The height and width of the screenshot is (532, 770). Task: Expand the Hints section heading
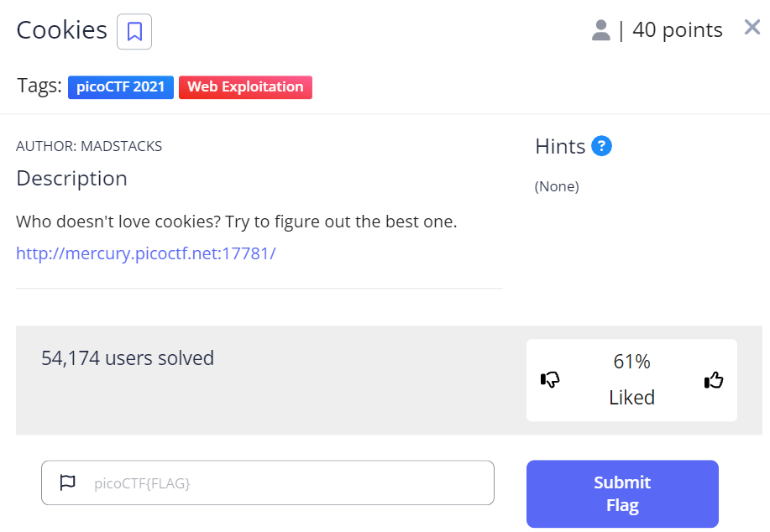point(560,145)
